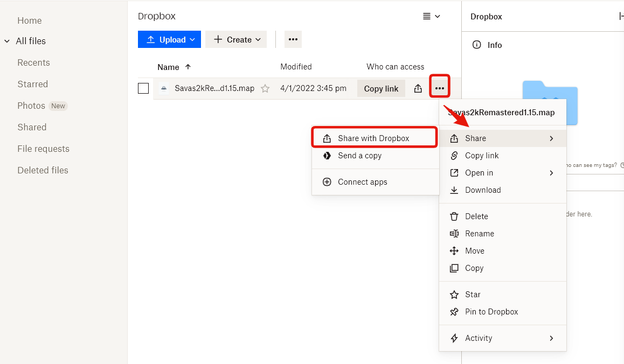The image size is (624, 364).
Task: Select Connect apps in the submenu
Action: (375, 182)
